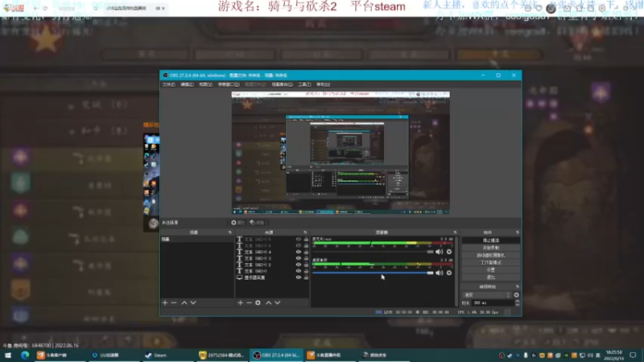Pop out the Scene Transitions dock panel

(517, 286)
